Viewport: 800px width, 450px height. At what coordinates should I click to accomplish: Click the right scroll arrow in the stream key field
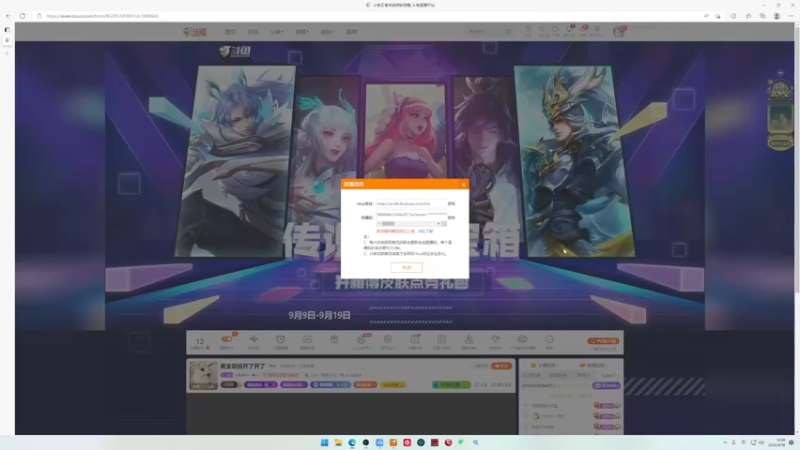click(x=438, y=223)
